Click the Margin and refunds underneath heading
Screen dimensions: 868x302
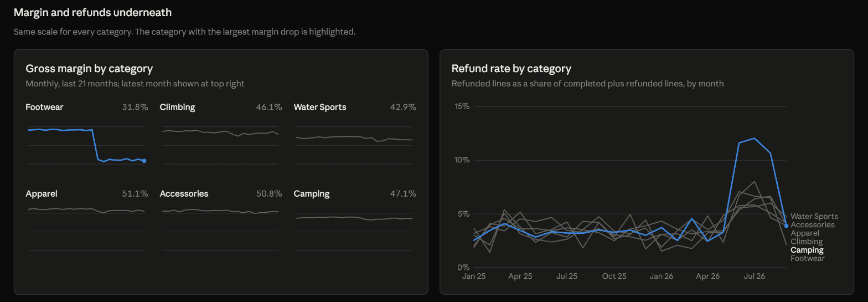[92, 12]
